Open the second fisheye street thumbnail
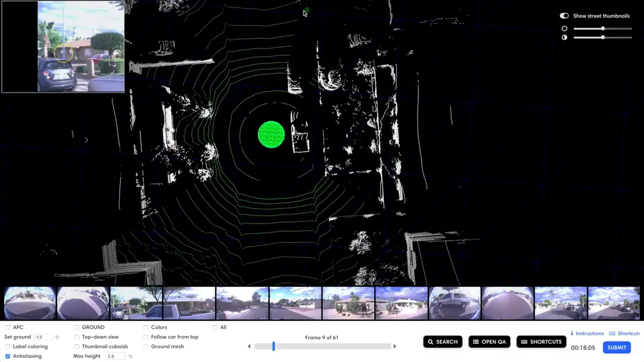Viewport: 644px width, 362px height. point(83,303)
